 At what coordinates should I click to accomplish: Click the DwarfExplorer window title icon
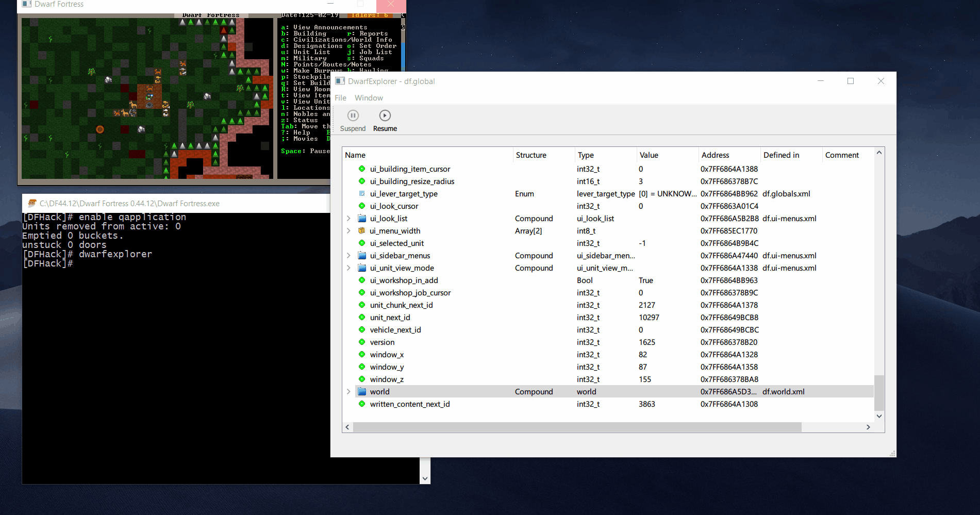tap(340, 81)
